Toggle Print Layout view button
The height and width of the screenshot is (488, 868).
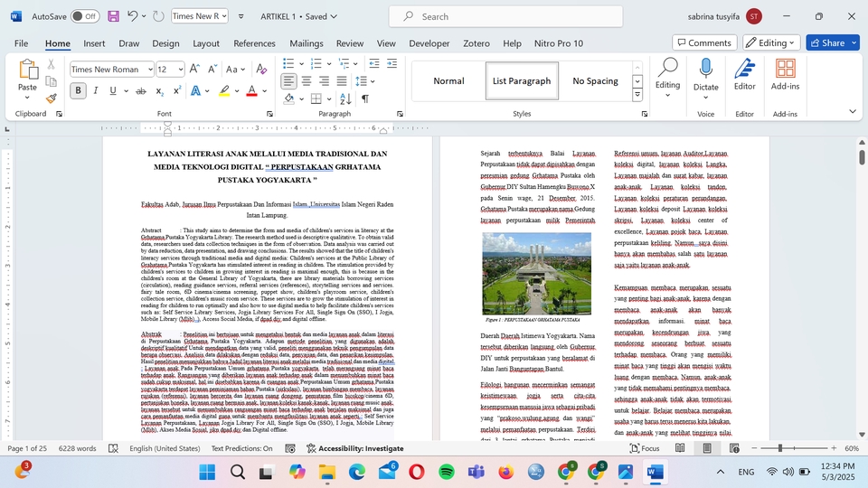click(x=707, y=448)
